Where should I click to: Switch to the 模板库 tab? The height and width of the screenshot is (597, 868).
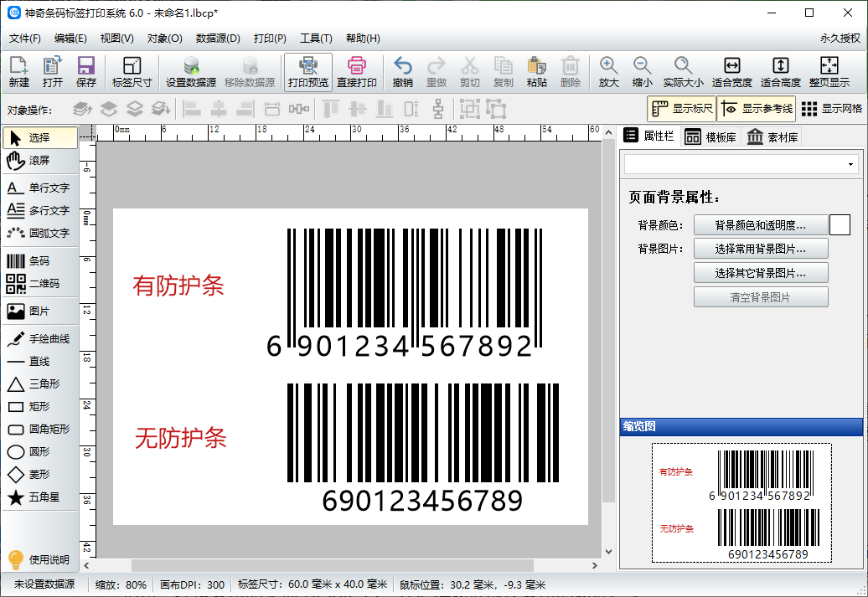710,136
